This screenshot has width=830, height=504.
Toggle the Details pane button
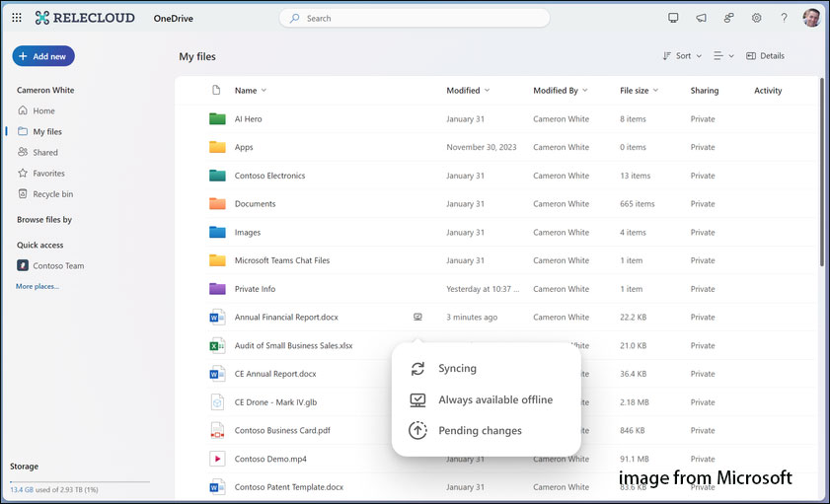(765, 56)
